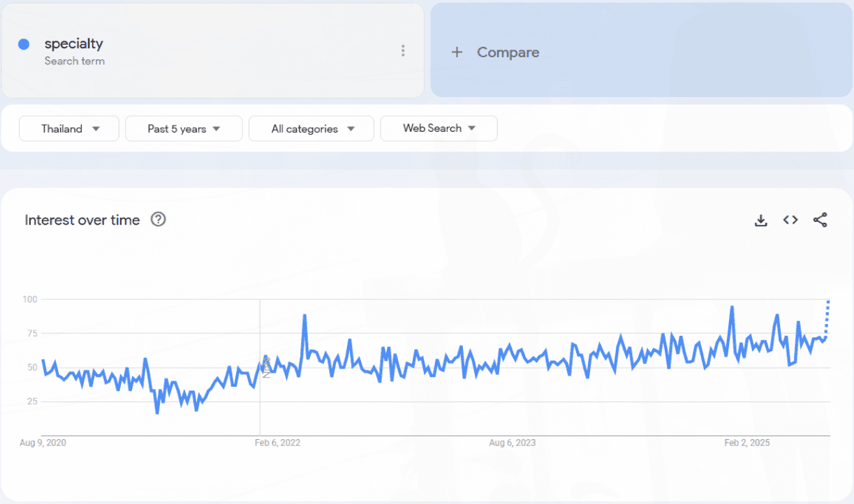
Task: Click the Aug 6, 2023 axis label
Action: [x=513, y=443]
